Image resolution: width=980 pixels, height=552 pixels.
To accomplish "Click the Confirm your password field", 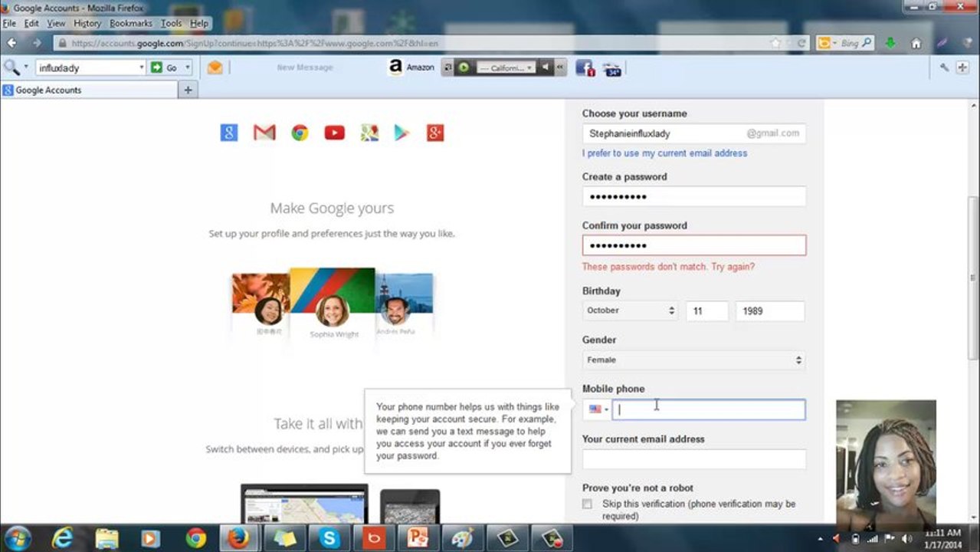I will (x=693, y=245).
